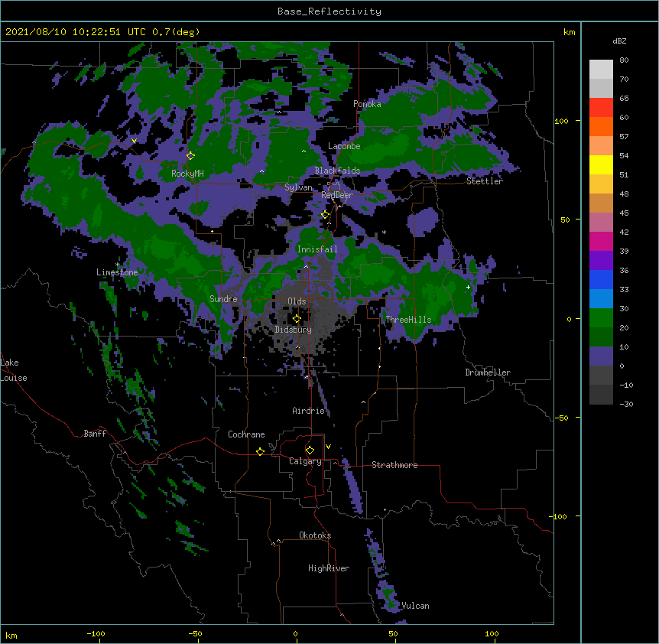The image size is (659, 644).
Task: Click the yellow diamond marker near Cochrane
Action: coord(260,451)
